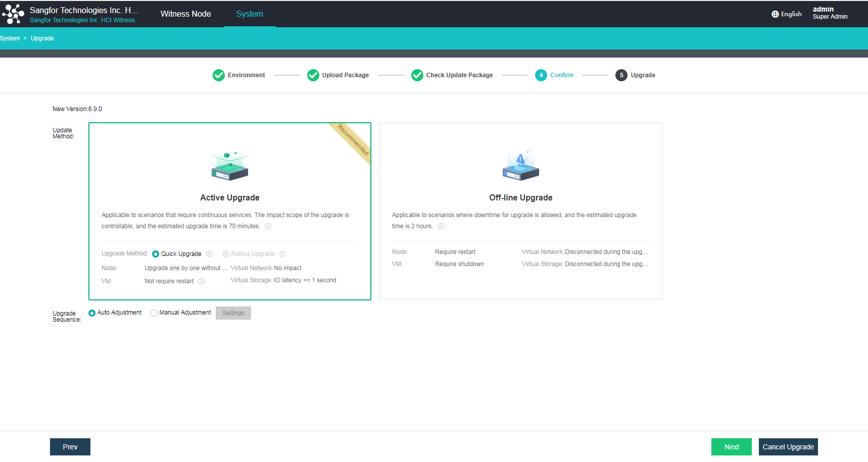Choose Manual Adjustment upgrade sequence
Screen dimensions: 868x462
coord(154,313)
